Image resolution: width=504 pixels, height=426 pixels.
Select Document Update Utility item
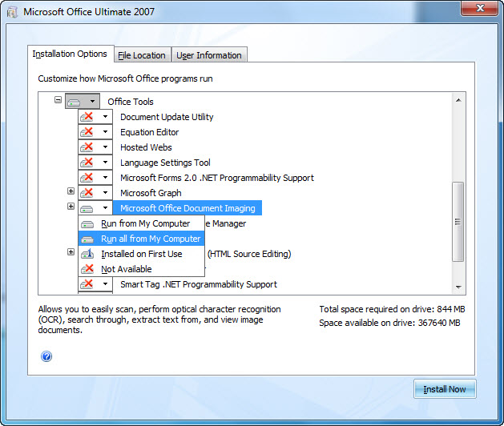167,117
